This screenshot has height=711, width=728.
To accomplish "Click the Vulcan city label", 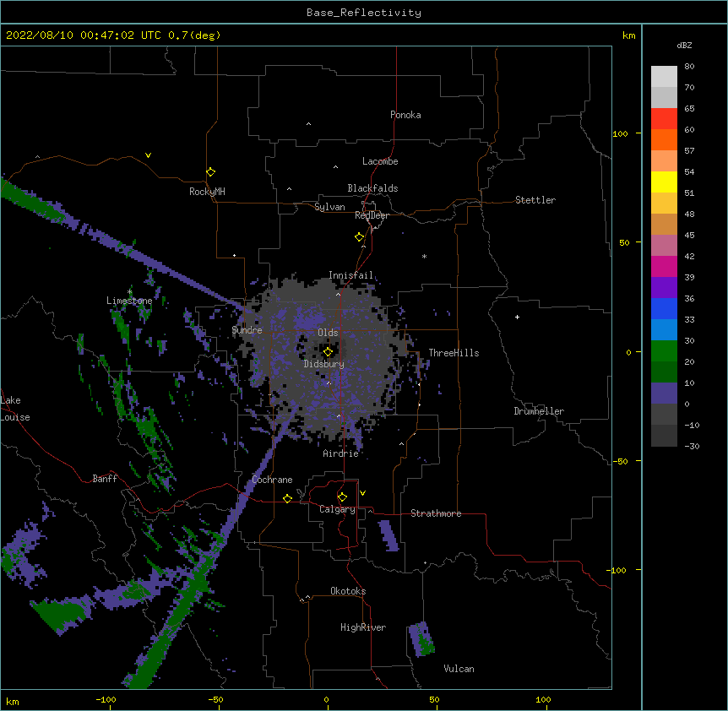I will (459, 669).
